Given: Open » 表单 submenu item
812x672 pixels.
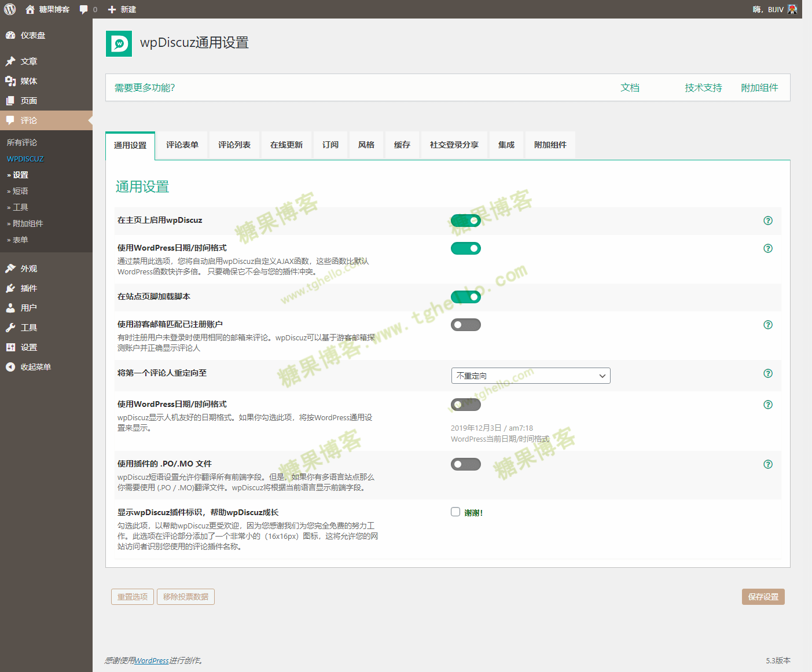Looking at the screenshot, I should pyautogui.click(x=17, y=240).
